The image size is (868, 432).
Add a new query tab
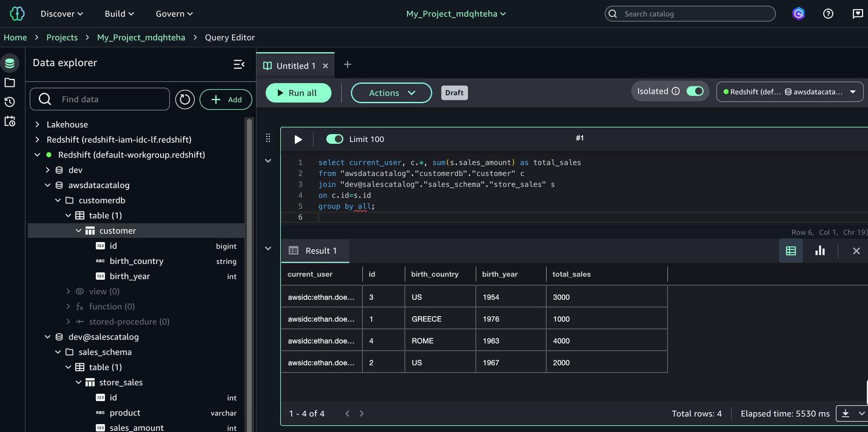click(348, 64)
